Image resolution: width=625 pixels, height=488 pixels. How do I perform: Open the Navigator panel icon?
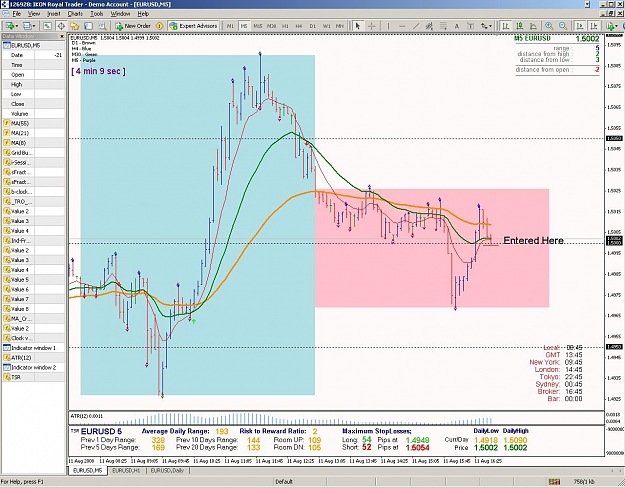click(75, 26)
